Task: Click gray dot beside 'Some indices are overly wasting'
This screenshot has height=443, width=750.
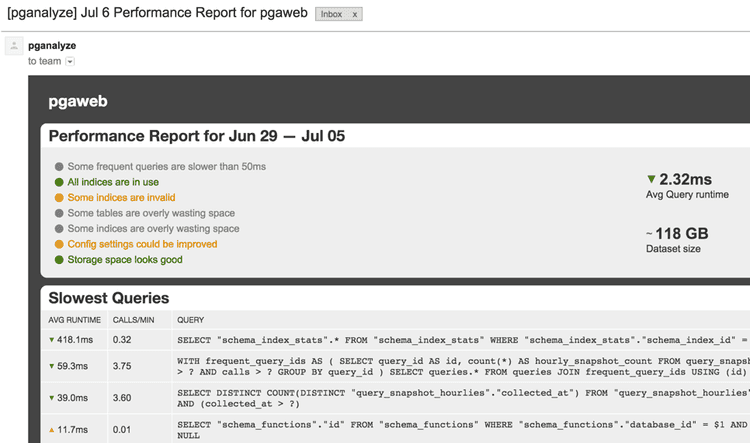Action: 59,229
